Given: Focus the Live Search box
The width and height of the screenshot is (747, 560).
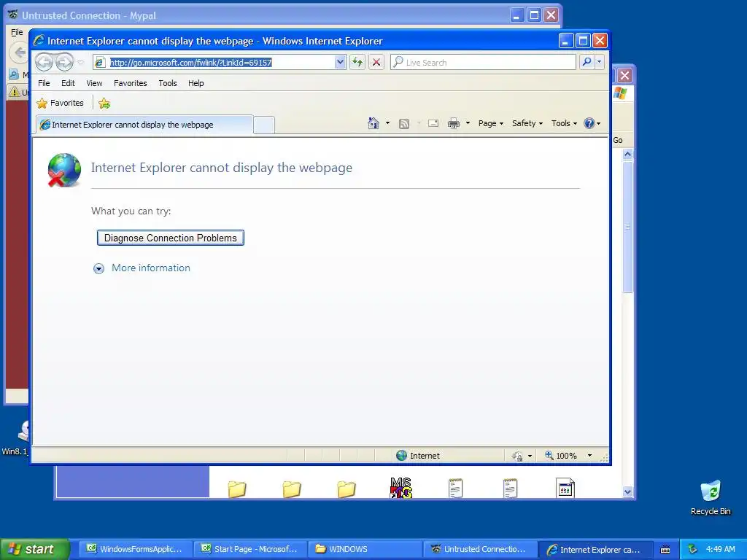Looking at the screenshot, I should point(483,63).
